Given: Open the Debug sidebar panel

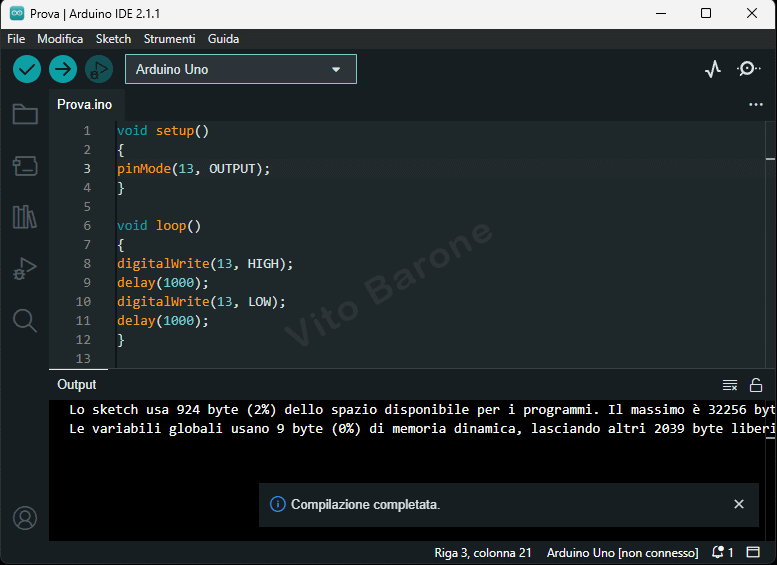Looking at the screenshot, I should [25, 269].
